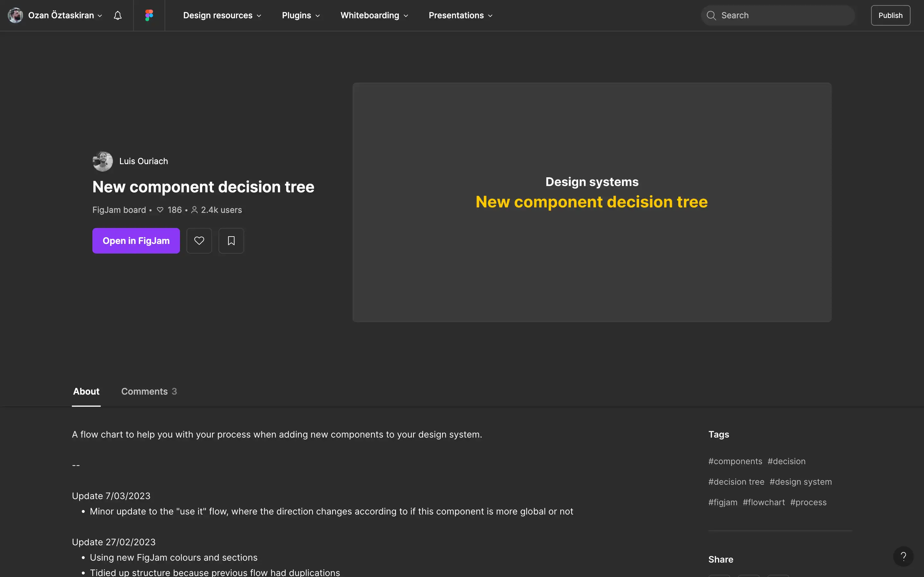This screenshot has height=577, width=924.
Task: Click the search magnifier icon
Action: pyautogui.click(x=711, y=15)
